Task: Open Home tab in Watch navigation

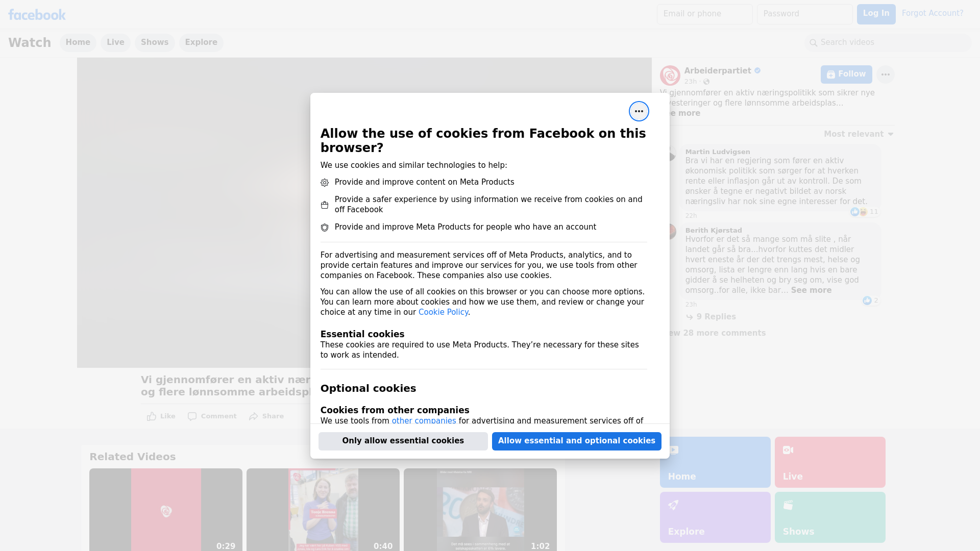Action: pos(78,42)
